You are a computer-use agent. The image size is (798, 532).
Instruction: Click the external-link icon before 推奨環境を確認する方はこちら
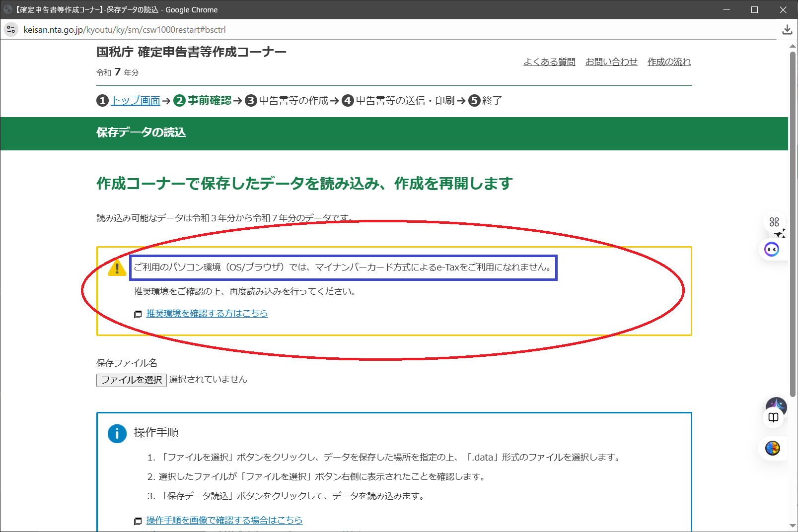138,314
